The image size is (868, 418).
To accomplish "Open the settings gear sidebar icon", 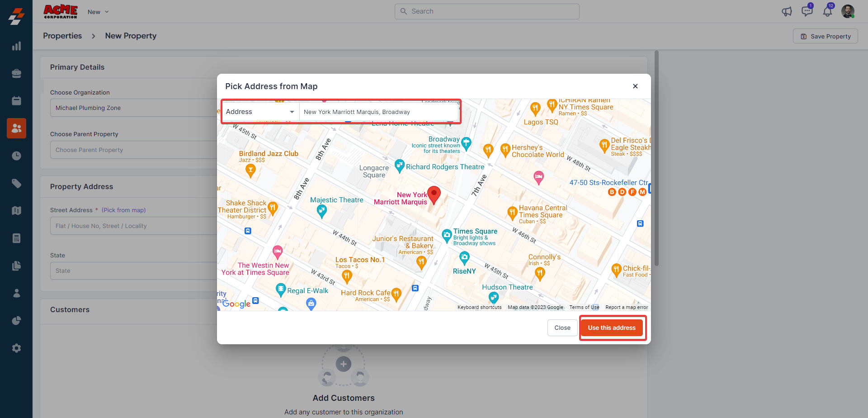I will tap(16, 348).
